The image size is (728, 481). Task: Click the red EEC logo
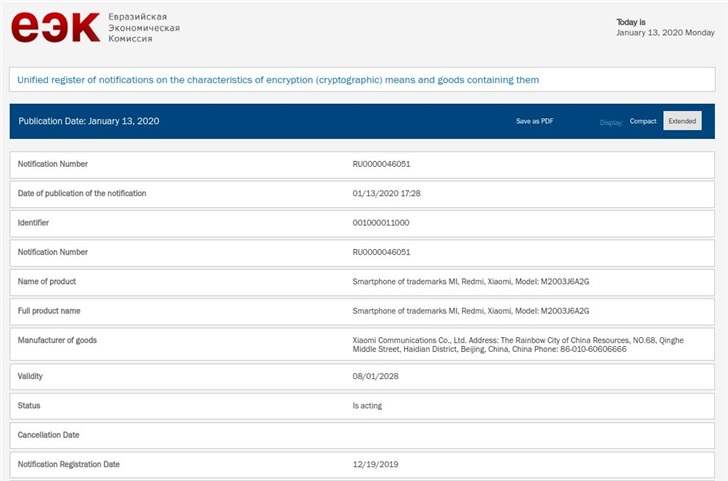55,27
